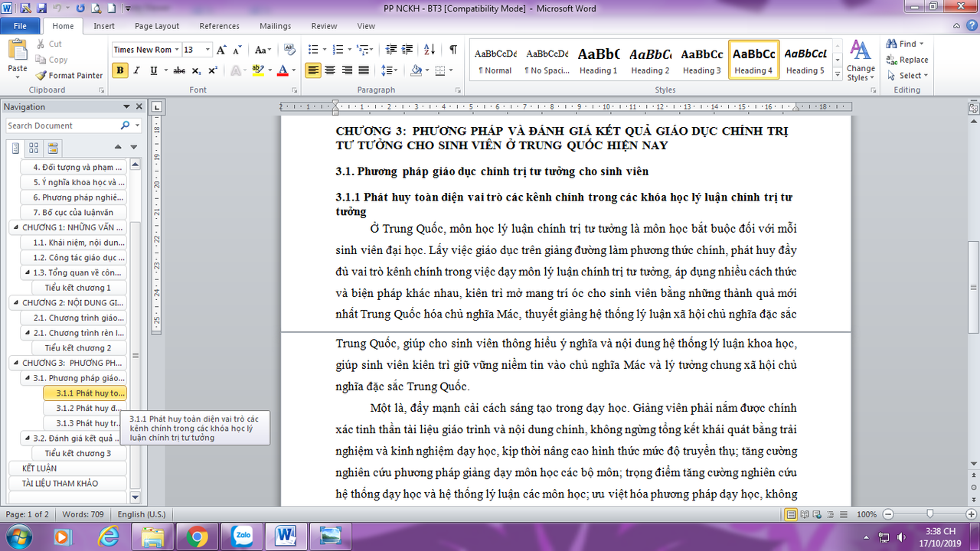
Task: Click the Cut command
Action: coord(49,44)
